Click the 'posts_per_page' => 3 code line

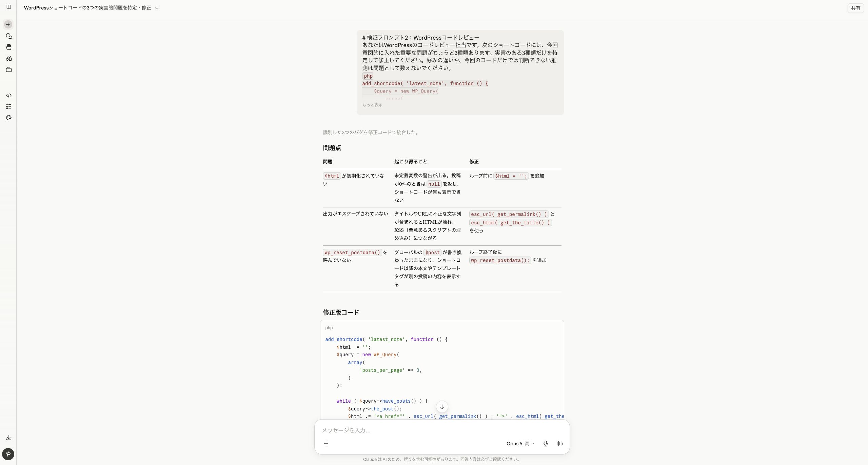(390, 370)
